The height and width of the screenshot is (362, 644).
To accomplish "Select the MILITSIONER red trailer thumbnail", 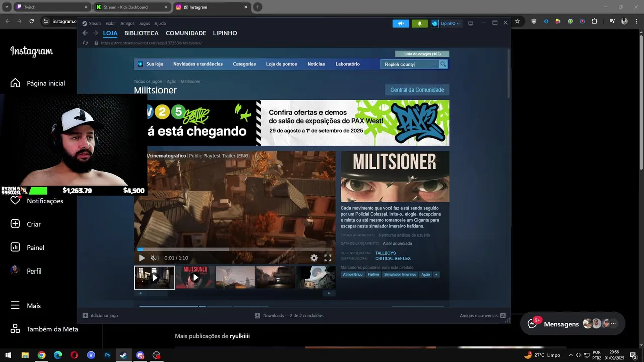I will pos(195,278).
